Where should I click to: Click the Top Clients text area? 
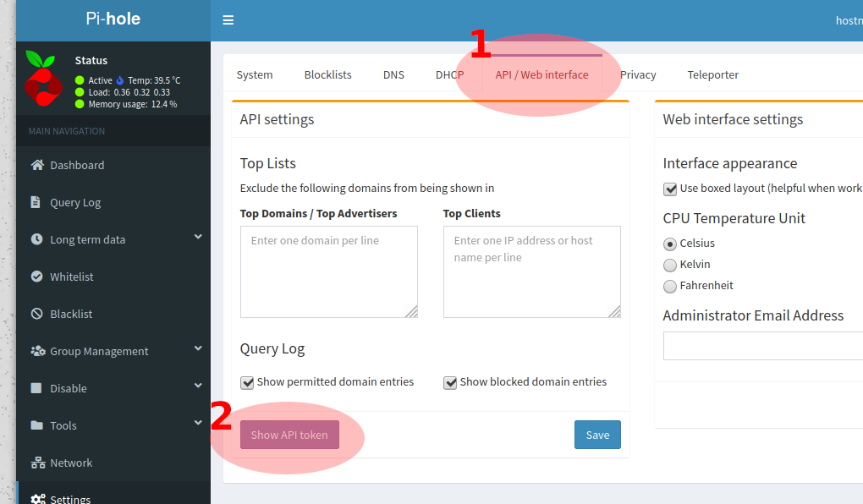click(x=531, y=271)
